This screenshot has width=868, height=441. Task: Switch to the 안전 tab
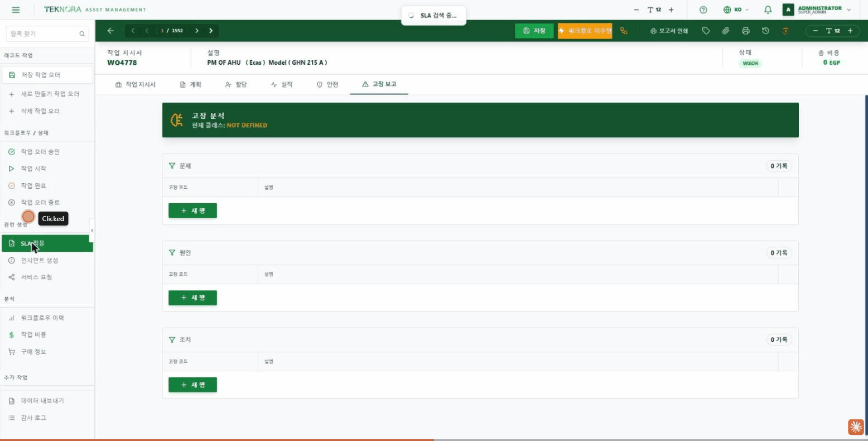pyautogui.click(x=327, y=84)
